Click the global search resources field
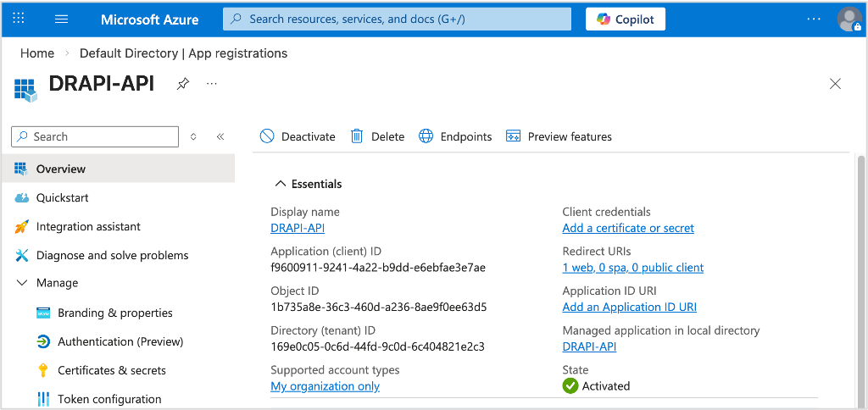868x410 pixels. (x=397, y=19)
